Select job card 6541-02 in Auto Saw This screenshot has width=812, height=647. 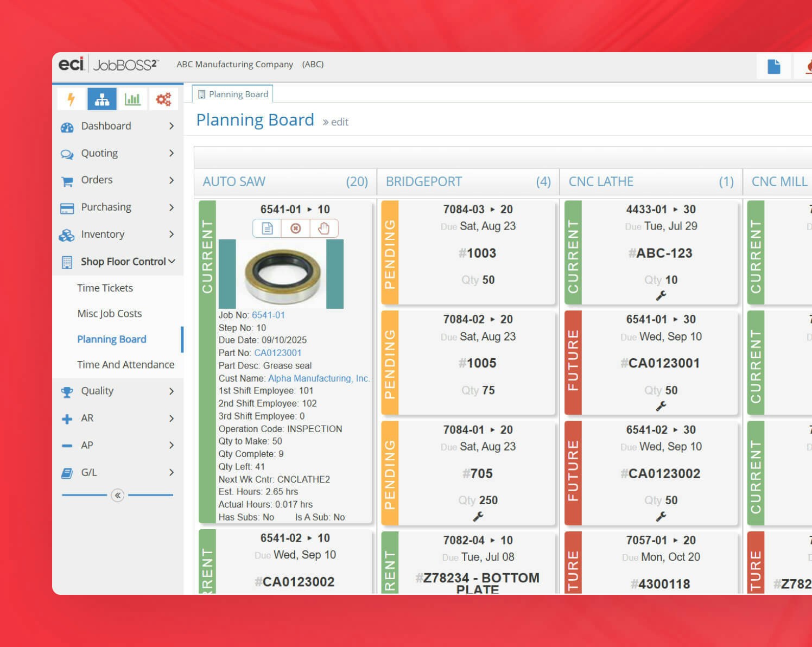pyautogui.click(x=286, y=562)
